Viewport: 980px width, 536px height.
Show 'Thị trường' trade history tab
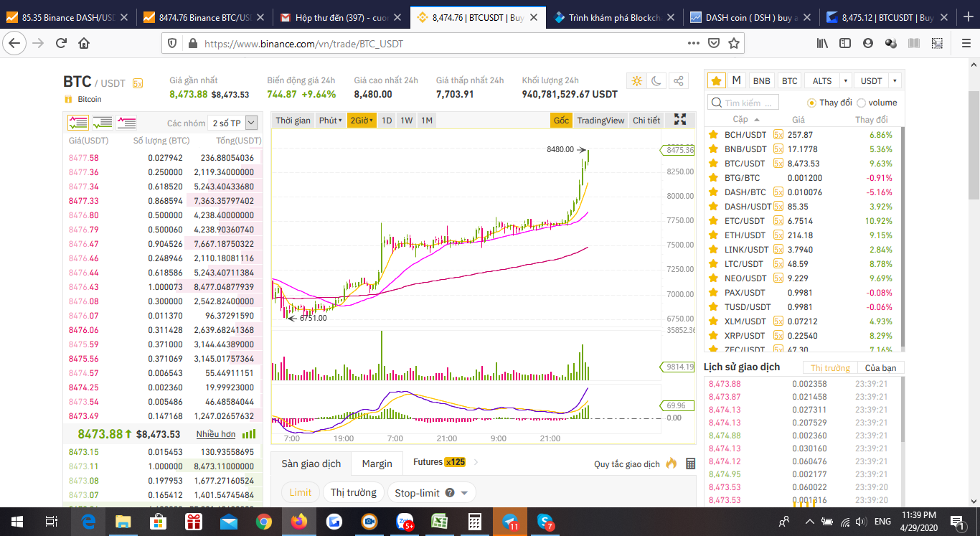point(830,368)
